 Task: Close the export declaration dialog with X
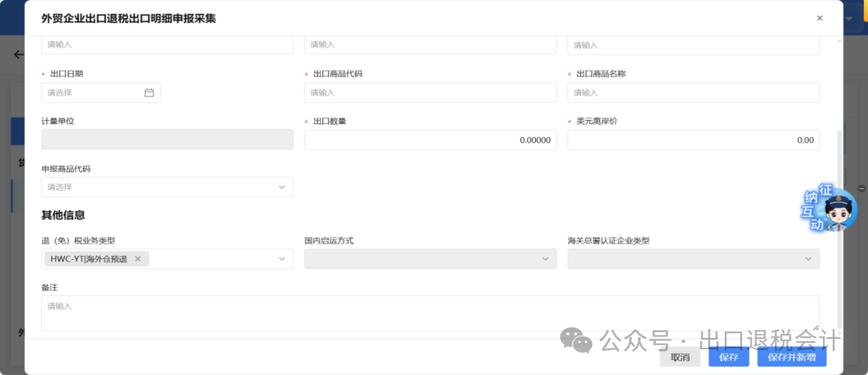[x=819, y=18]
